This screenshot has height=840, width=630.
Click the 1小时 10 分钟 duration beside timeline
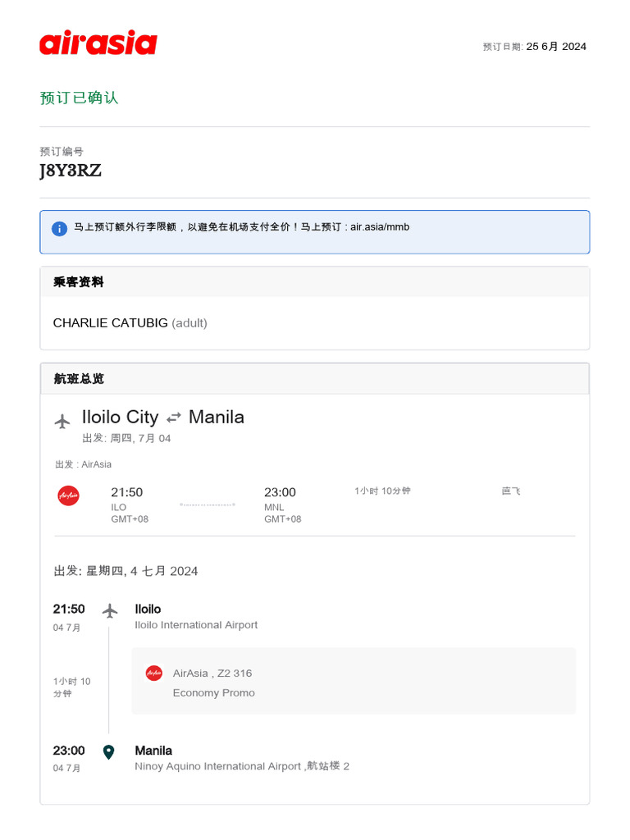[72, 687]
